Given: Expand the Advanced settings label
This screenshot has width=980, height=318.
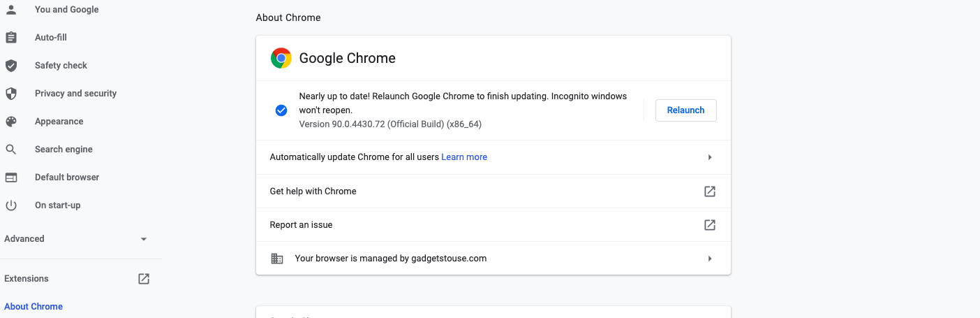Looking at the screenshot, I should [24, 239].
